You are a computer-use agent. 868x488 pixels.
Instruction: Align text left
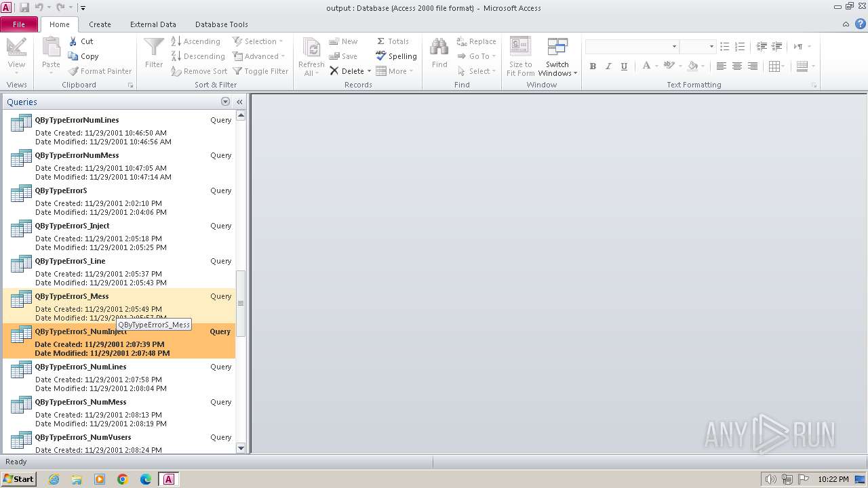click(x=721, y=66)
